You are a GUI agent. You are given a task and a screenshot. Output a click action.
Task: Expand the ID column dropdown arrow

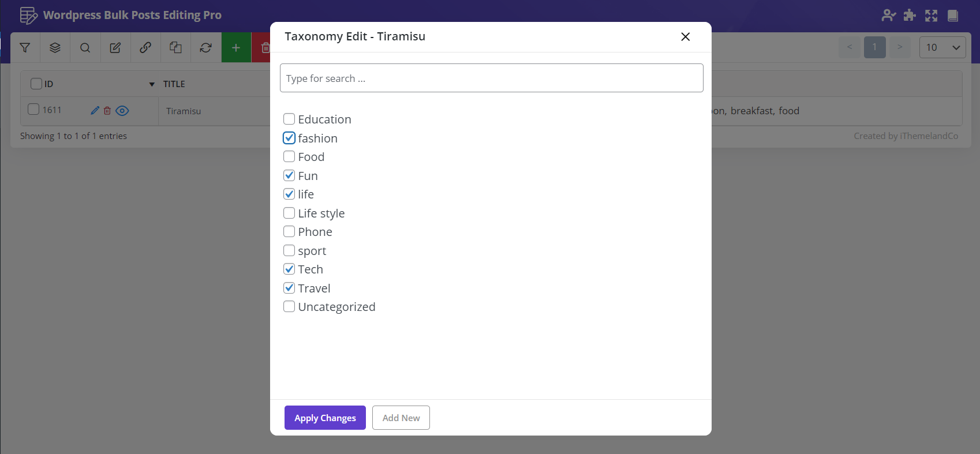[152, 84]
